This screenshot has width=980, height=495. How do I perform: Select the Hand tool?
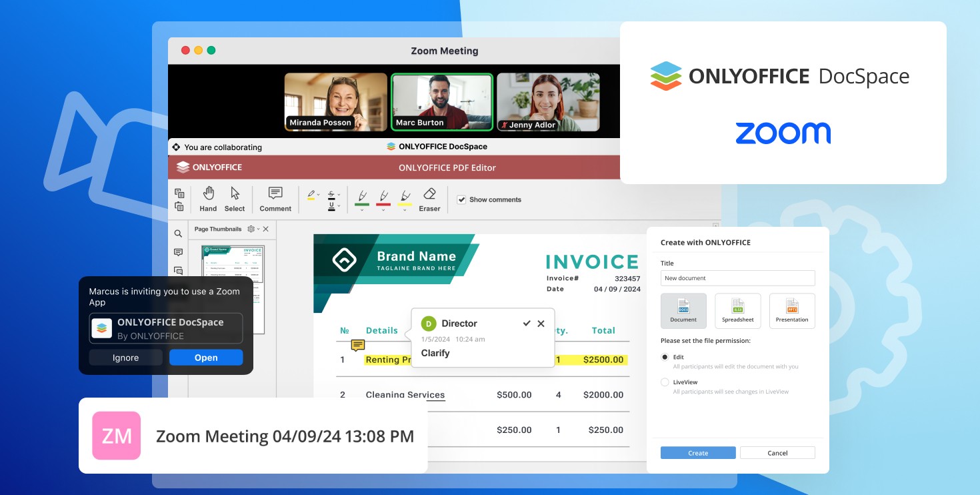click(x=208, y=198)
